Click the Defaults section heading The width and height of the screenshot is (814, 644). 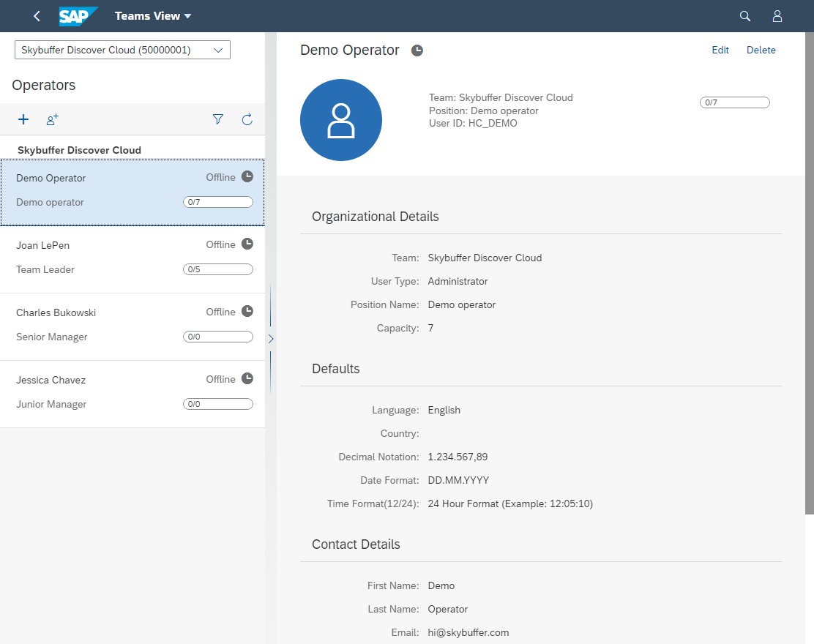336,369
